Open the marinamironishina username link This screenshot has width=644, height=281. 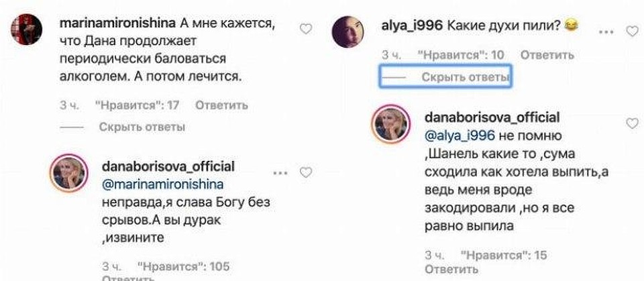(118, 23)
